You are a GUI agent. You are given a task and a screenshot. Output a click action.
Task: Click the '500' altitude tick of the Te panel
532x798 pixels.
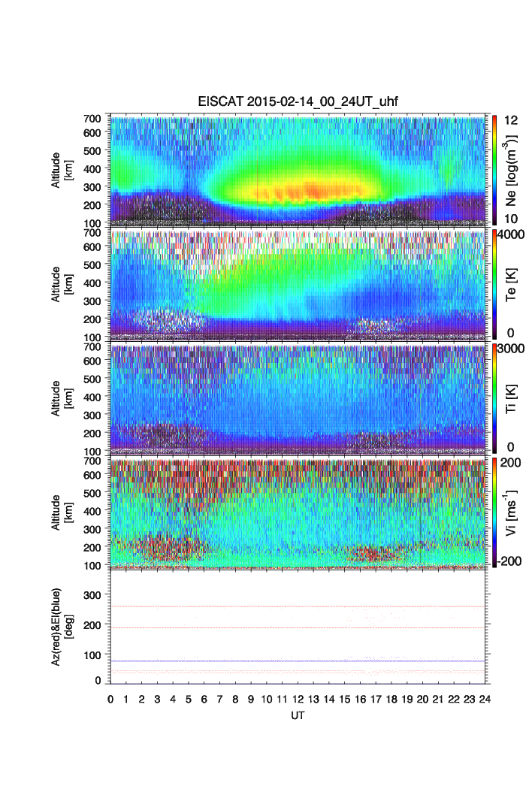coord(92,264)
